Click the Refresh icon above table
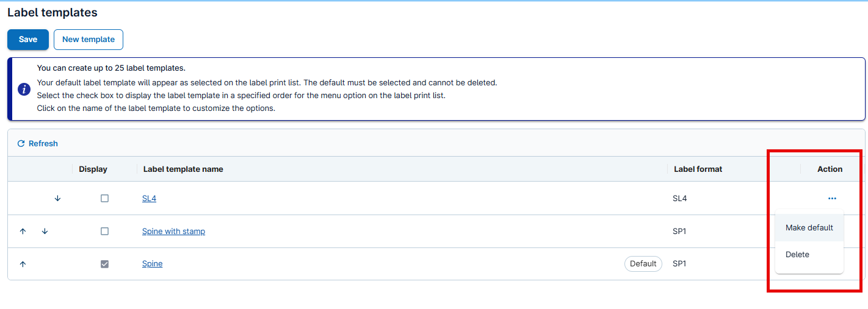 tap(21, 144)
